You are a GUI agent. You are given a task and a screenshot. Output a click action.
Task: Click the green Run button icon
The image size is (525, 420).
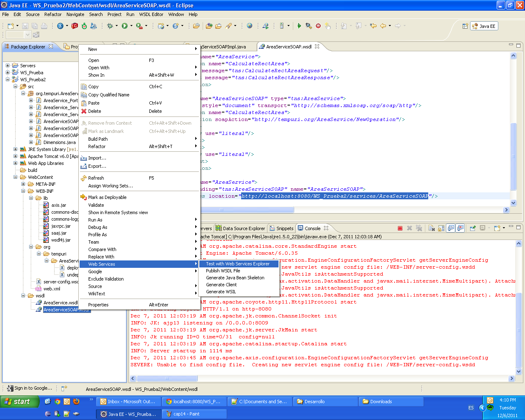point(125,26)
